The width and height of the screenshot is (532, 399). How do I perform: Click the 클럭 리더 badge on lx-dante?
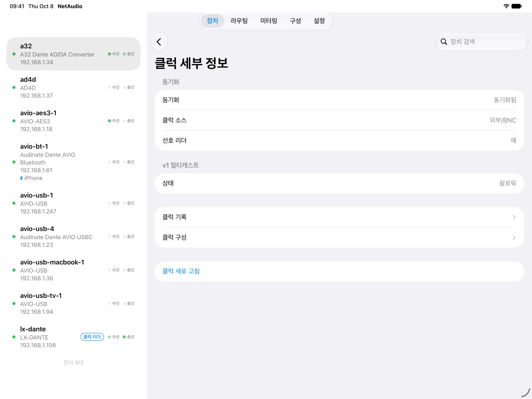(x=92, y=337)
